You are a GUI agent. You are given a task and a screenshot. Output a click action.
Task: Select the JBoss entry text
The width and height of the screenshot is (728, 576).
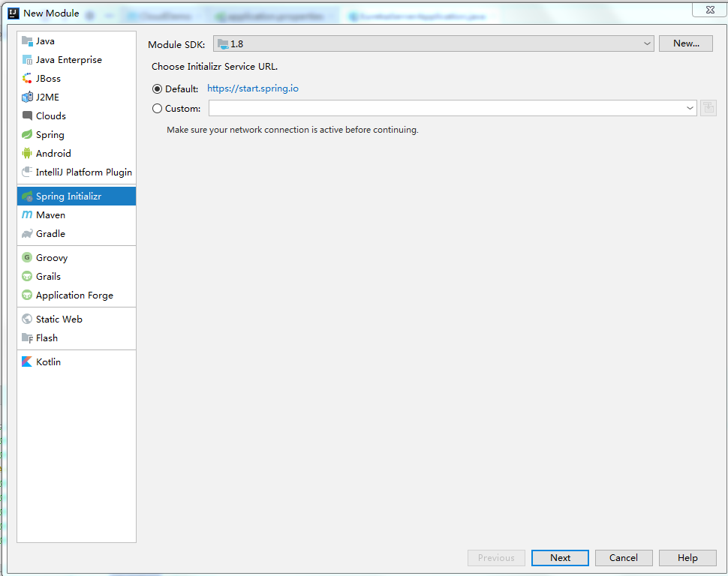point(48,79)
